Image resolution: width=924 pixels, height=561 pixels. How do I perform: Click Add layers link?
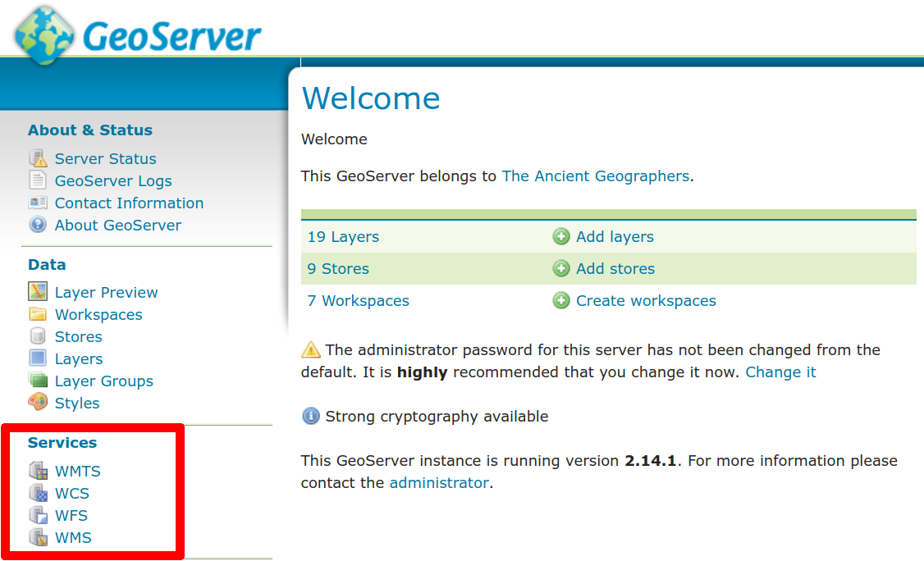coord(615,237)
